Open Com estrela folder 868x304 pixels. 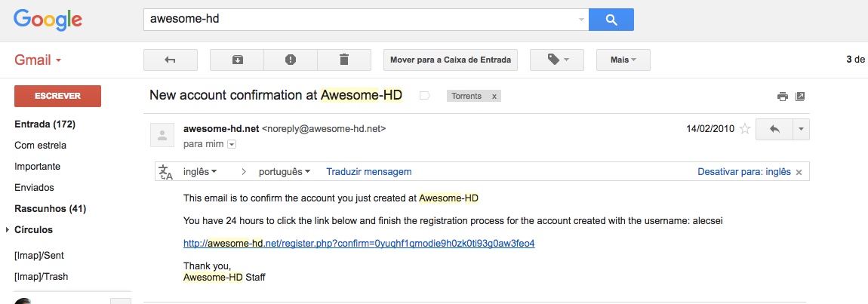coord(41,145)
